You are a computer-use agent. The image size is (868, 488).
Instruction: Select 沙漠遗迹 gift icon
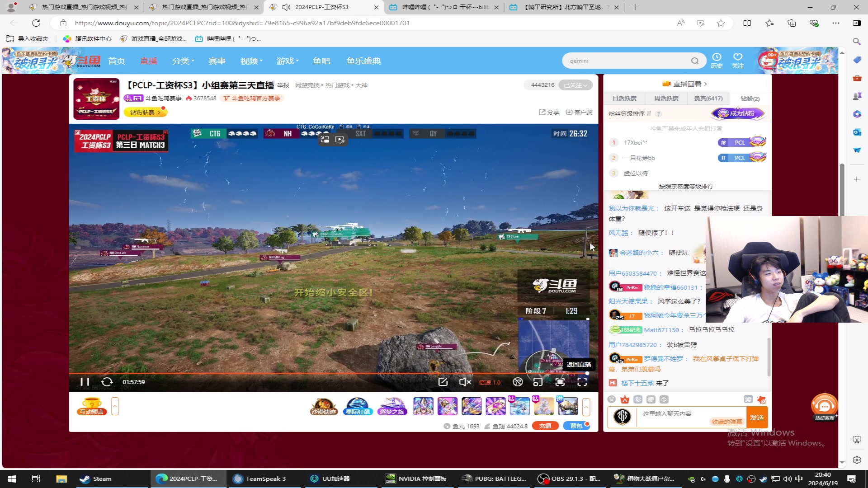coord(324,406)
